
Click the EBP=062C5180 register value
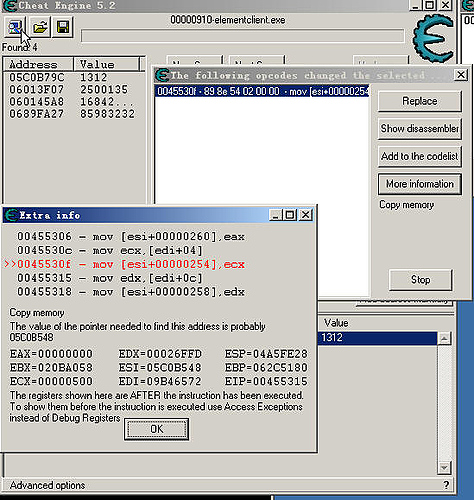click(x=266, y=367)
